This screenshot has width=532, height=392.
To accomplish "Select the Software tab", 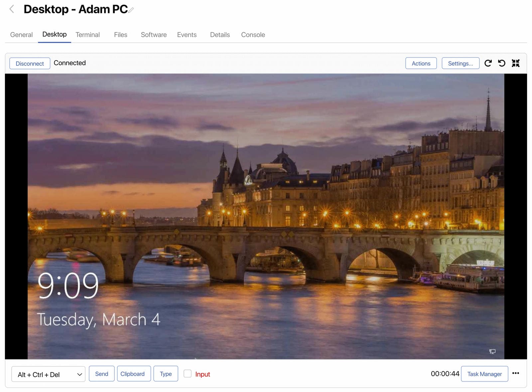I will (154, 35).
